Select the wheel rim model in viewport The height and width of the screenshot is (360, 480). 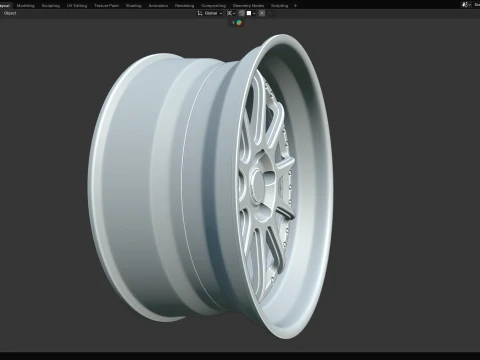[x=210, y=187]
